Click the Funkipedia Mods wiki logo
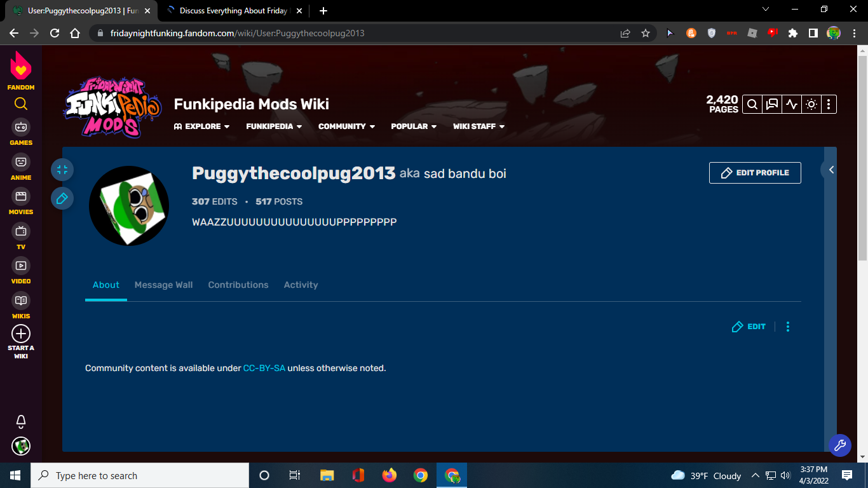Image resolution: width=868 pixels, height=488 pixels. [x=112, y=108]
